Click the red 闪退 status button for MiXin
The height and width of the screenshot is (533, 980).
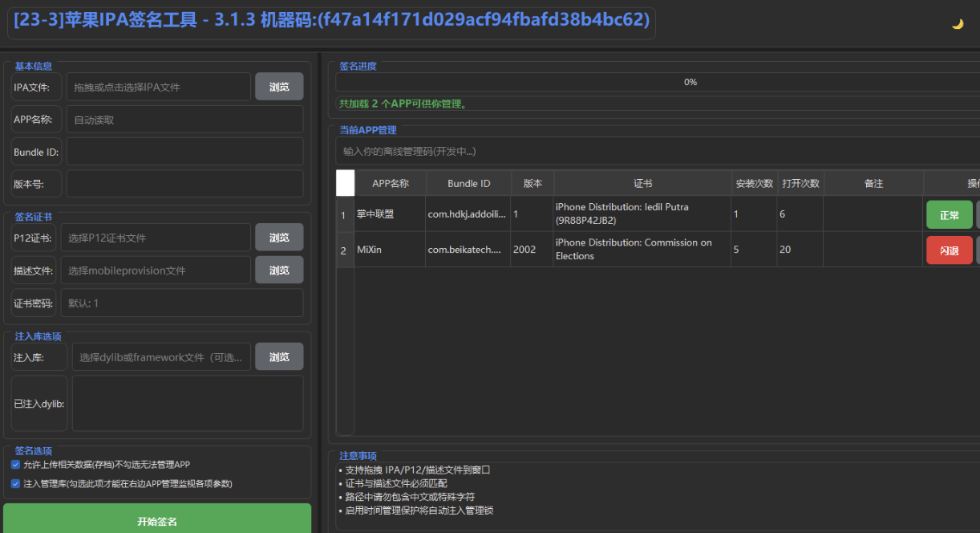click(x=949, y=250)
